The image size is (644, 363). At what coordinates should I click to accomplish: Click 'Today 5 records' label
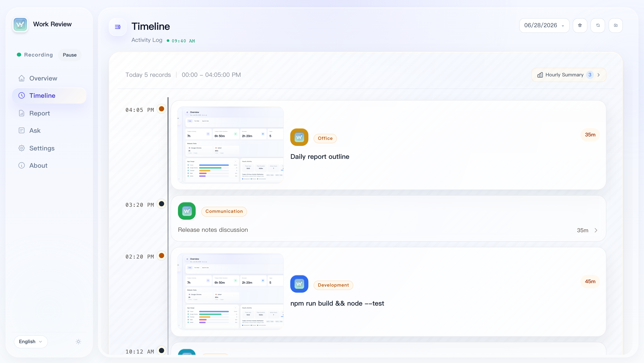click(148, 75)
